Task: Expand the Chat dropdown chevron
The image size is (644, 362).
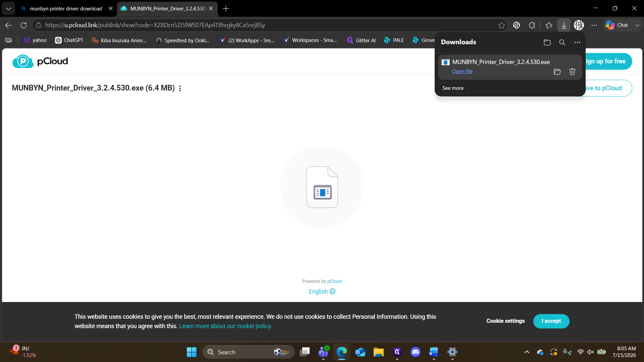Action: pos(637,25)
